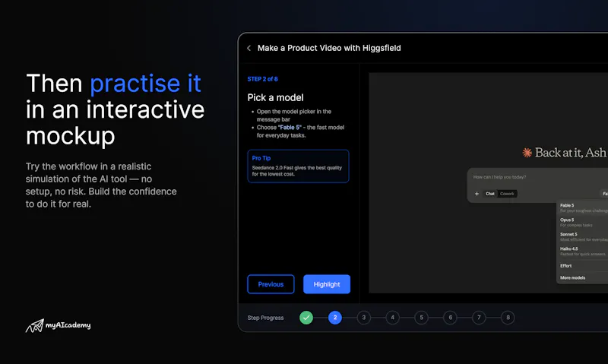Choose Haiku 4.5 from the model list
The width and height of the screenshot is (608, 364).
coord(583,252)
